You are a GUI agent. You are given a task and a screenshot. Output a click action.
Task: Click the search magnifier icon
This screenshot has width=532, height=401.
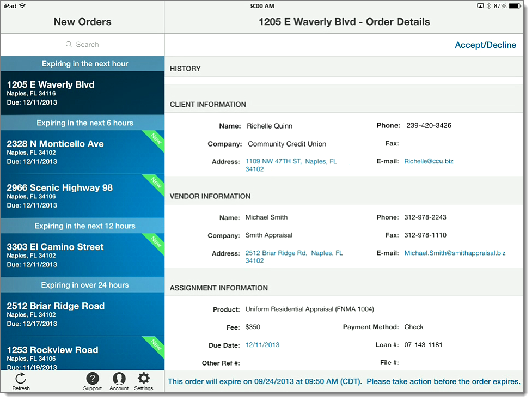point(69,45)
